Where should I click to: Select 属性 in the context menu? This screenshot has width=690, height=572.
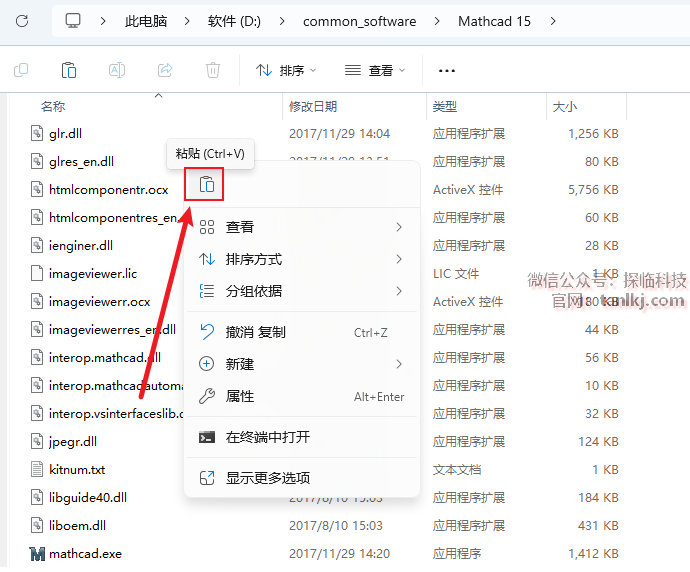302,396
